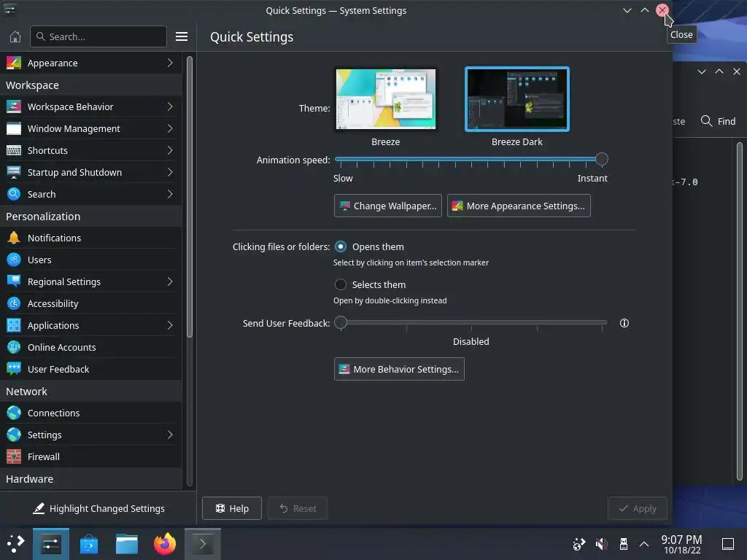The height and width of the screenshot is (560, 747).
Task: Expand the Startup and Shutdown chevron
Action: (x=170, y=172)
